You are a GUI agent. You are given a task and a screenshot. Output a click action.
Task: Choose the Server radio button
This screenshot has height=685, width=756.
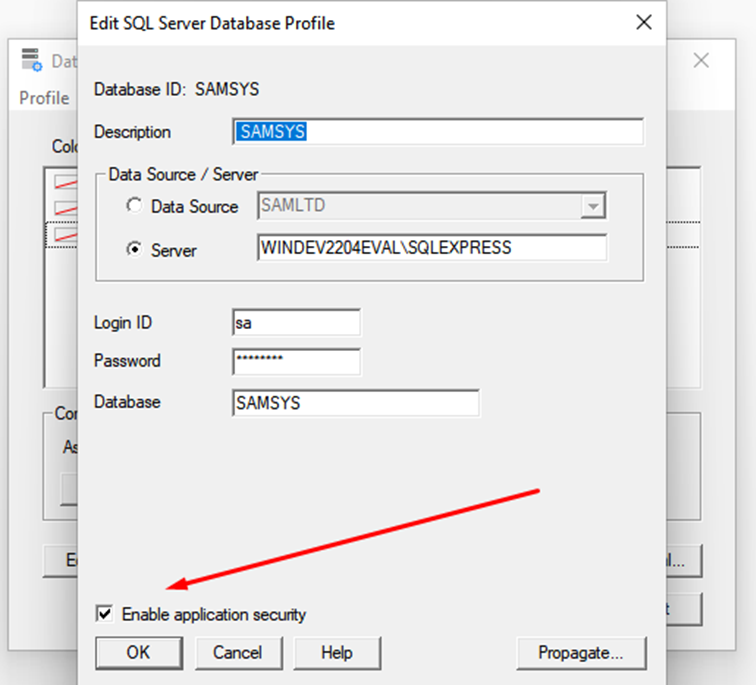[x=134, y=250]
